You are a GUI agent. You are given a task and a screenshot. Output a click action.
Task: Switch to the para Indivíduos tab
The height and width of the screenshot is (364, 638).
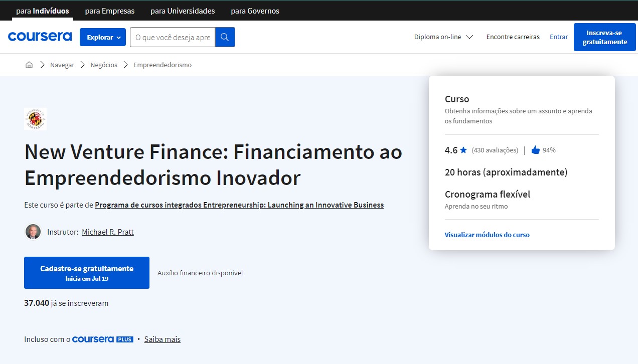coord(43,11)
